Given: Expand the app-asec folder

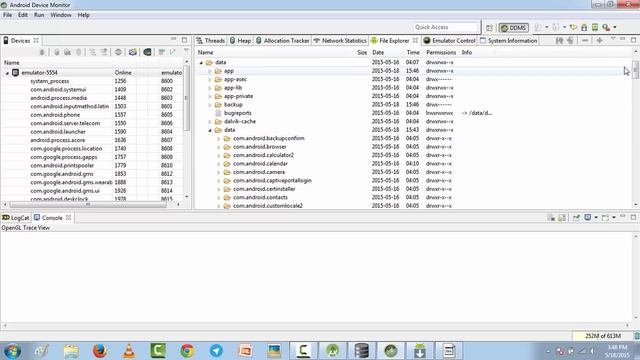Looking at the screenshot, I should click(x=210, y=80).
